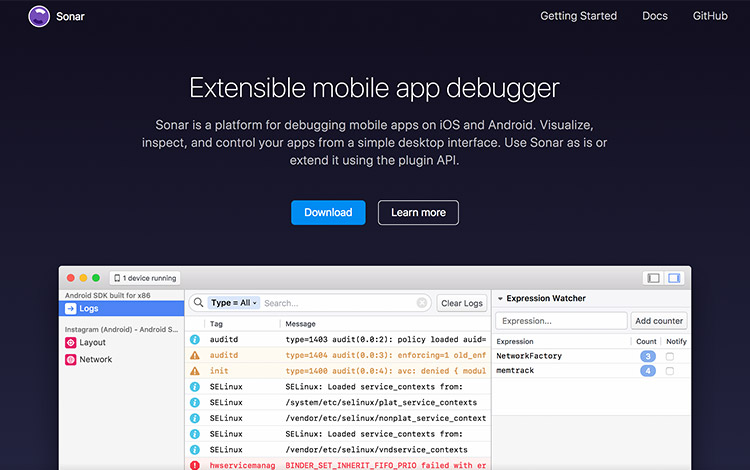Focus the Expression input field

coord(561,321)
